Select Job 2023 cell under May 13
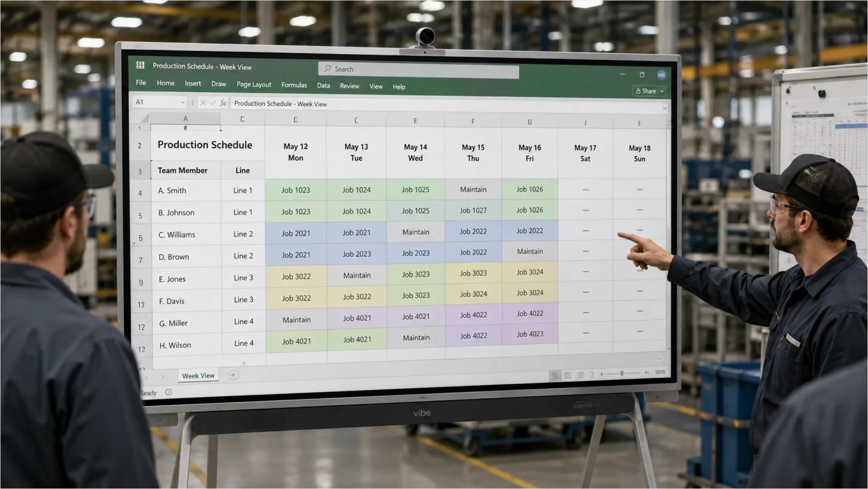The height and width of the screenshot is (489, 868). click(357, 254)
